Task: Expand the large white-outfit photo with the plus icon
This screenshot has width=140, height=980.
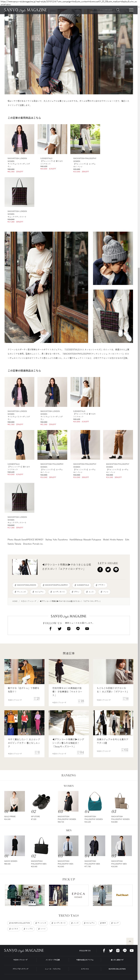Action: tap(85, 340)
